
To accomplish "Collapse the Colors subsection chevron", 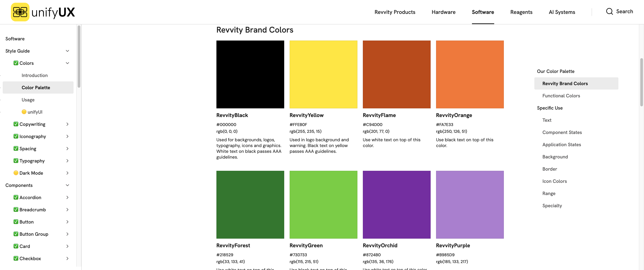I will point(67,63).
